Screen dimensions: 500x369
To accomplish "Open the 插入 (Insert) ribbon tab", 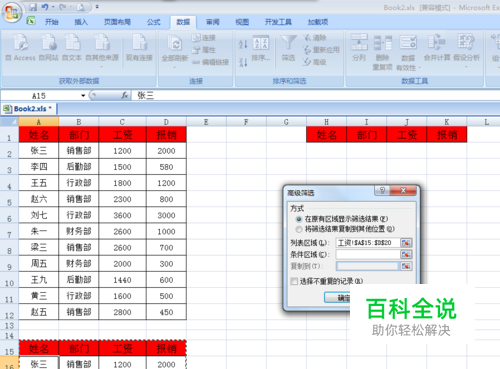I will pyautogui.click(x=81, y=22).
